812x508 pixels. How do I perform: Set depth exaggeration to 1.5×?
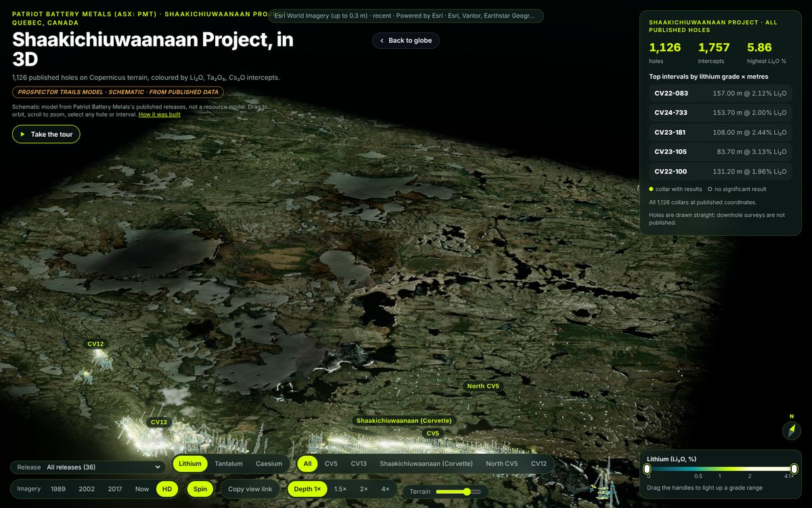click(x=340, y=489)
